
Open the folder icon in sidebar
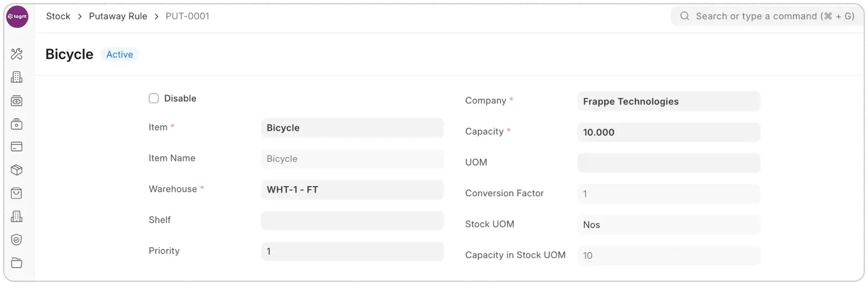coord(17,263)
